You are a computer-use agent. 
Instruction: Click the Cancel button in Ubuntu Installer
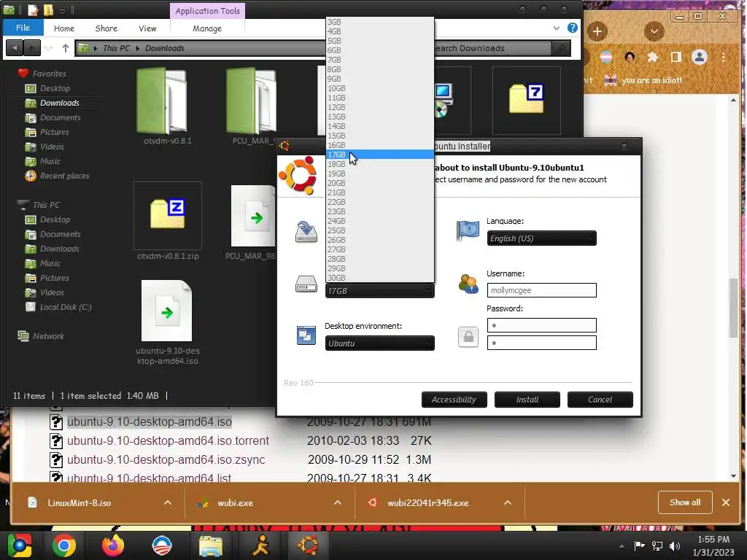tap(600, 400)
